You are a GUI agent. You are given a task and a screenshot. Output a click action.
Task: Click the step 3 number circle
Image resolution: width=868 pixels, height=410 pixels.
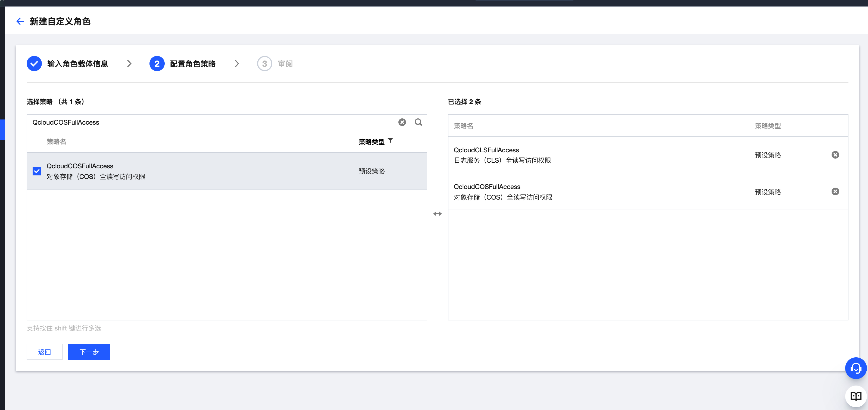(x=264, y=64)
